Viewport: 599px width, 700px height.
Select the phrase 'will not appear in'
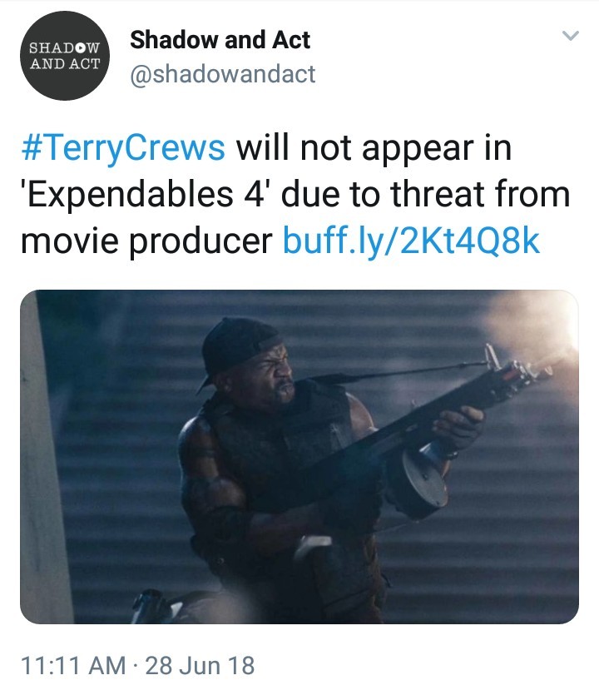[374, 149]
